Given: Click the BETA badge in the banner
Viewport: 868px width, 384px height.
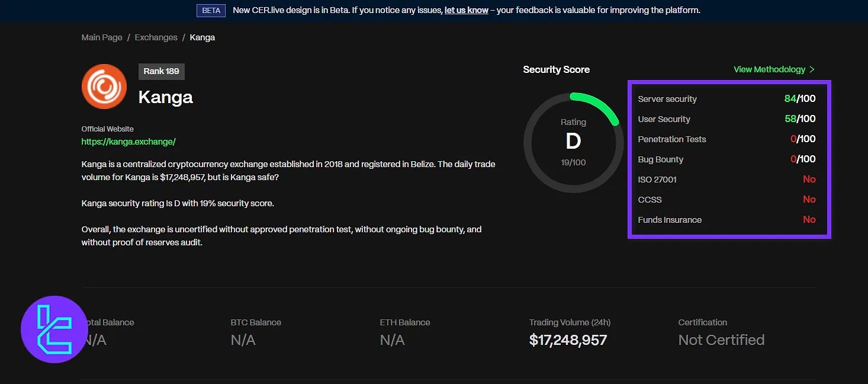Looking at the screenshot, I should click(x=211, y=11).
